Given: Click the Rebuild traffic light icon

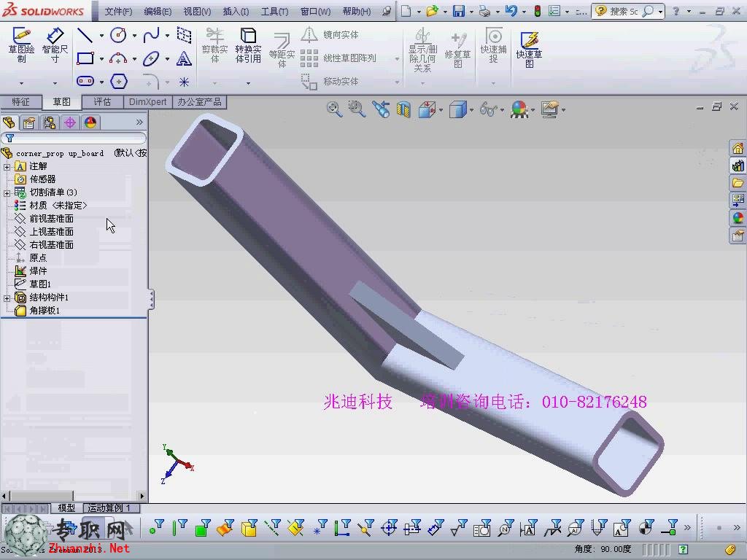Looking at the screenshot, I should (x=538, y=11).
